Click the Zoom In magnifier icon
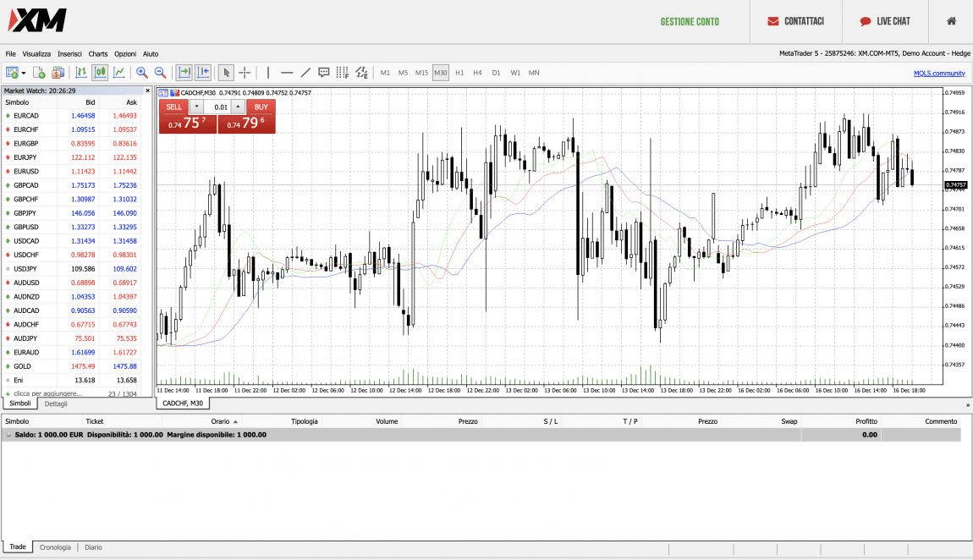This screenshot has width=973, height=560. (142, 73)
